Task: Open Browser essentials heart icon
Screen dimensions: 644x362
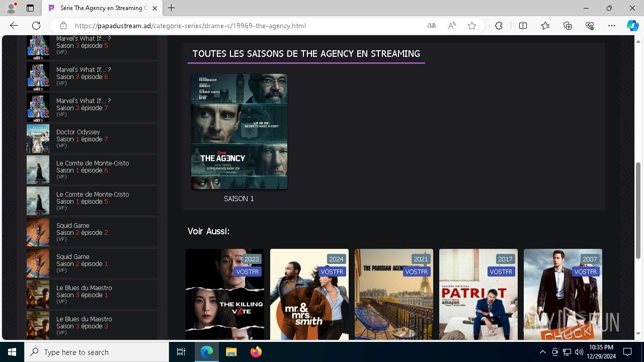Action: [590, 26]
